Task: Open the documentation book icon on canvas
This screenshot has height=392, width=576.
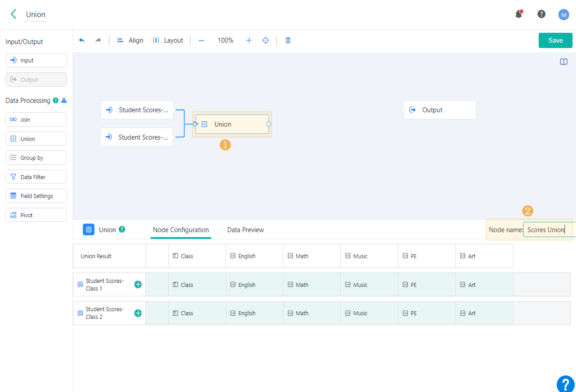Action: pyautogui.click(x=564, y=62)
